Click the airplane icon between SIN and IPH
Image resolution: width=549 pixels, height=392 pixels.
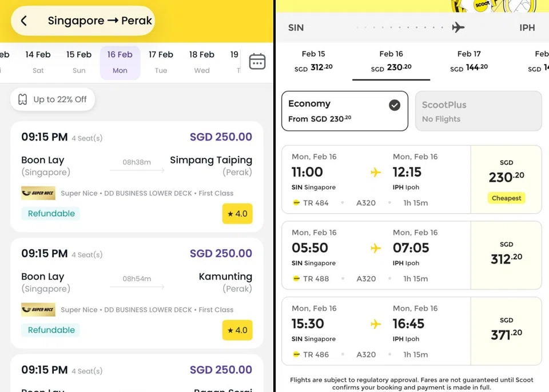click(x=458, y=27)
